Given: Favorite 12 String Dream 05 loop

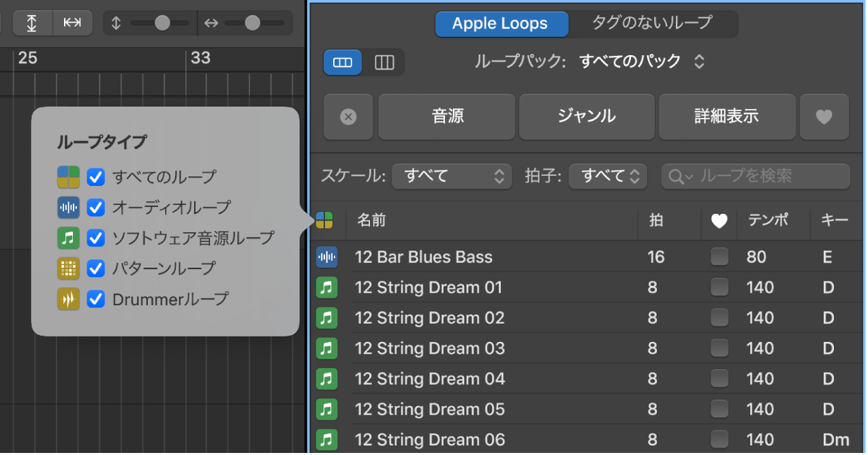Looking at the screenshot, I should click(x=719, y=409).
